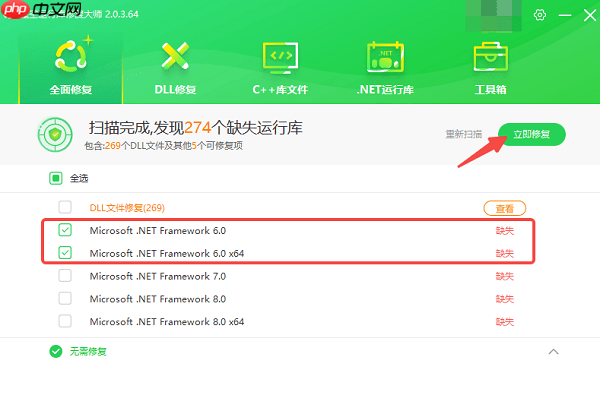Switch to the DLL修复 tab icon
This screenshot has height=411, width=600.
coord(175,55)
